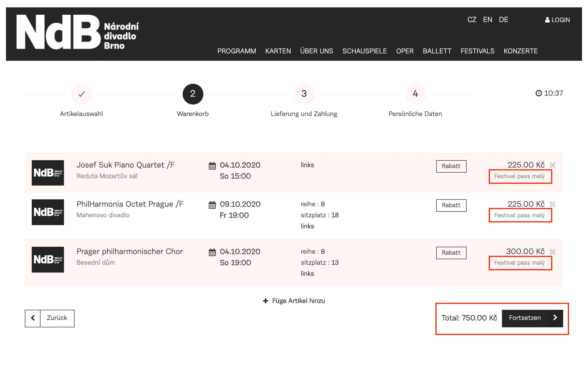The width and height of the screenshot is (588, 383).
Task: Click plus icon to add article
Action: click(265, 301)
